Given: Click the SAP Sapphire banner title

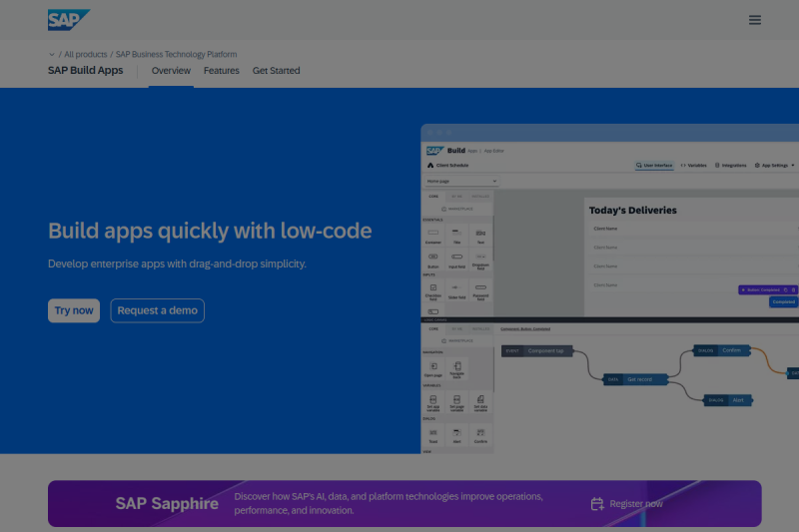Looking at the screenshot, I should pos(167,503).
